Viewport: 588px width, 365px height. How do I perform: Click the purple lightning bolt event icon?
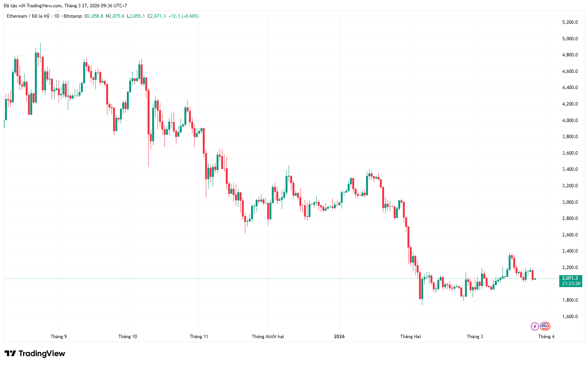click(534, 327)
